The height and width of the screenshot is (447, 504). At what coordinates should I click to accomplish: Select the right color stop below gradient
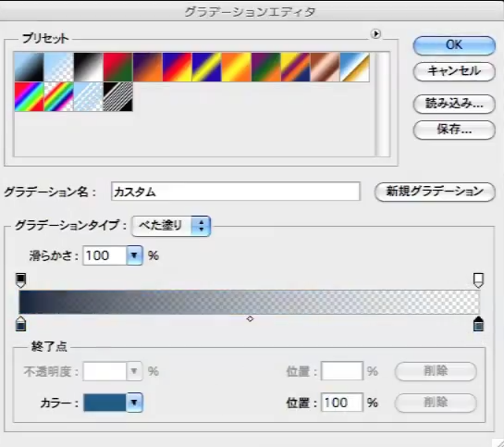click(x=479, y=324)
